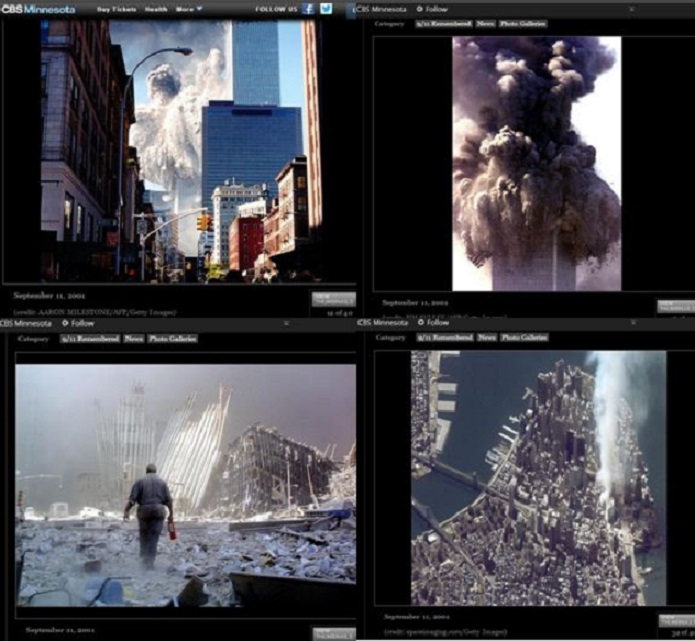Click the Facebook icon in the header
695x641 pixels.
(x=309, y=9)
